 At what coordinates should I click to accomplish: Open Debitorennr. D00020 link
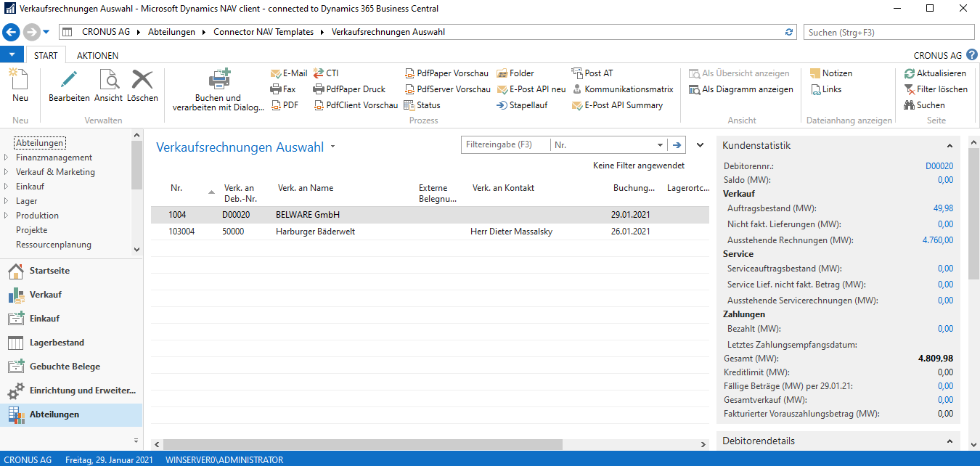click(939, 166)
